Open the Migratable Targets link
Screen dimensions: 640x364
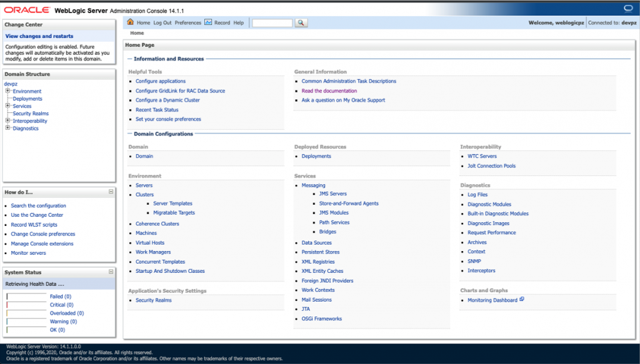click(174, 213)
